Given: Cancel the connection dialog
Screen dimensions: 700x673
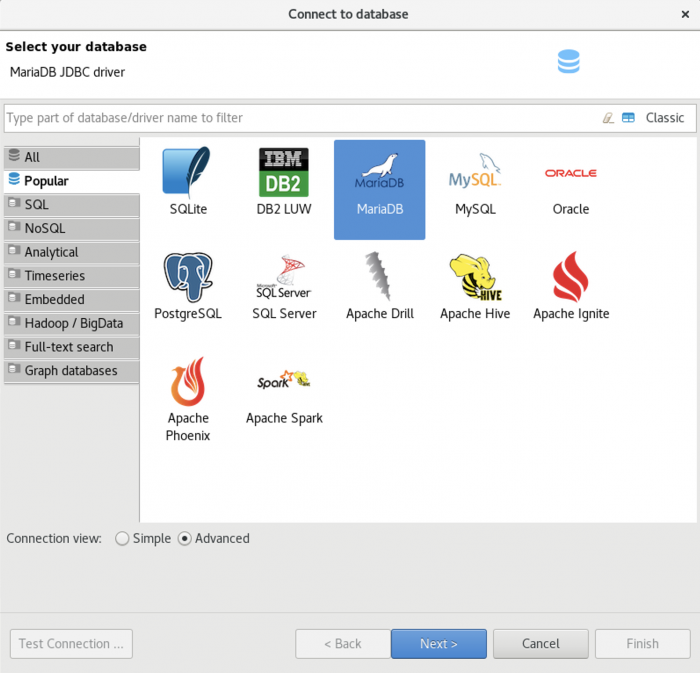Looking at the screenshot, I should click(541, 644).
